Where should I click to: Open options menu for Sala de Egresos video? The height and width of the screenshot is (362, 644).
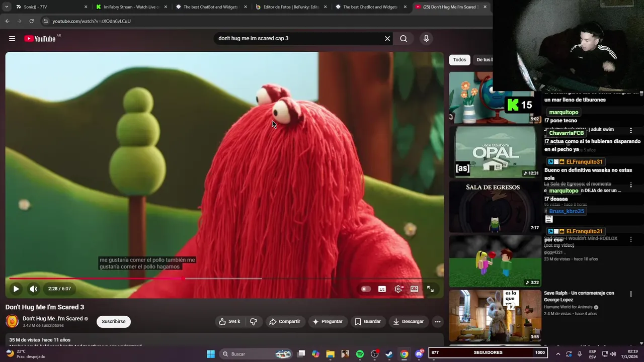[631, 185]
